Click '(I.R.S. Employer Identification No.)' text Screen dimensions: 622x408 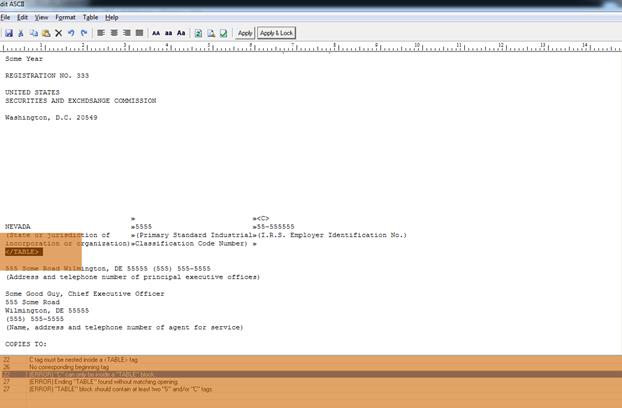tap(332, 235)
